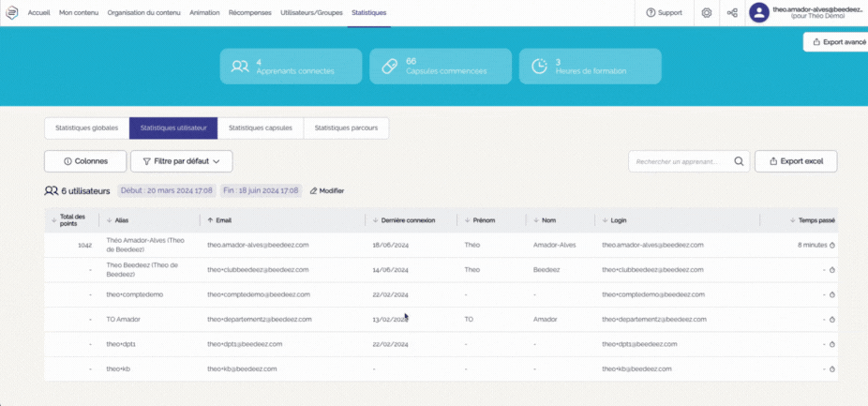Click timer icon in Théo Amador-Alves row
The height and width of the screenshot is (406, 868).
coord(832,245)
